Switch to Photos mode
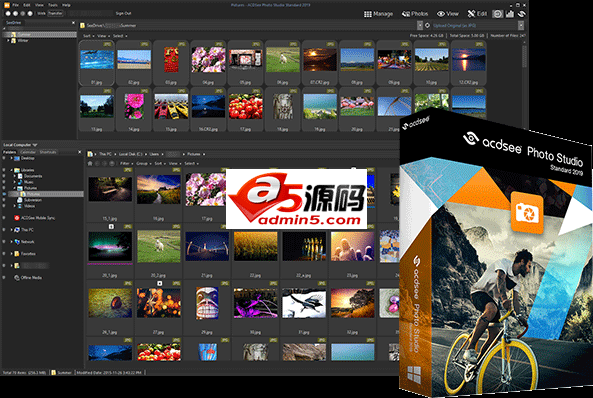The width and height of the screenshot is (593, 398). 415,14
